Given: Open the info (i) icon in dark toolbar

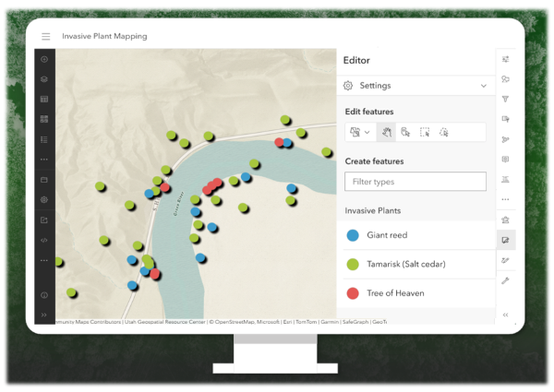Looking at the screenshot, I should [44, 295].
